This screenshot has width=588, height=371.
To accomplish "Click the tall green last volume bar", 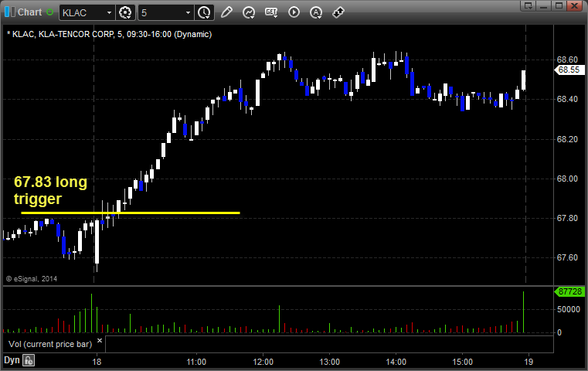I will [x=524, y=312].
